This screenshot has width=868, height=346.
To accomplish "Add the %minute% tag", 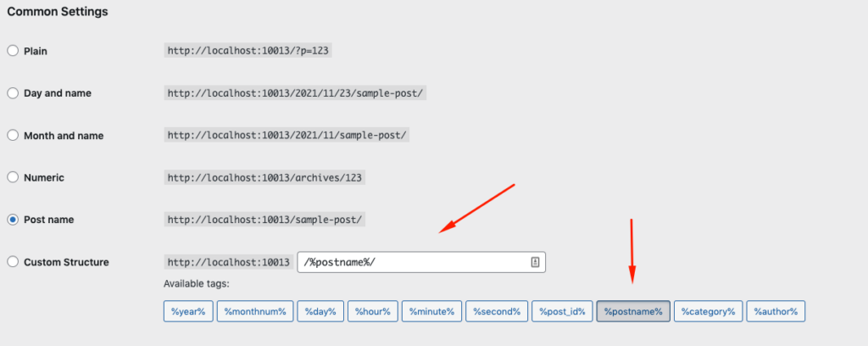I will click(431, 311).
